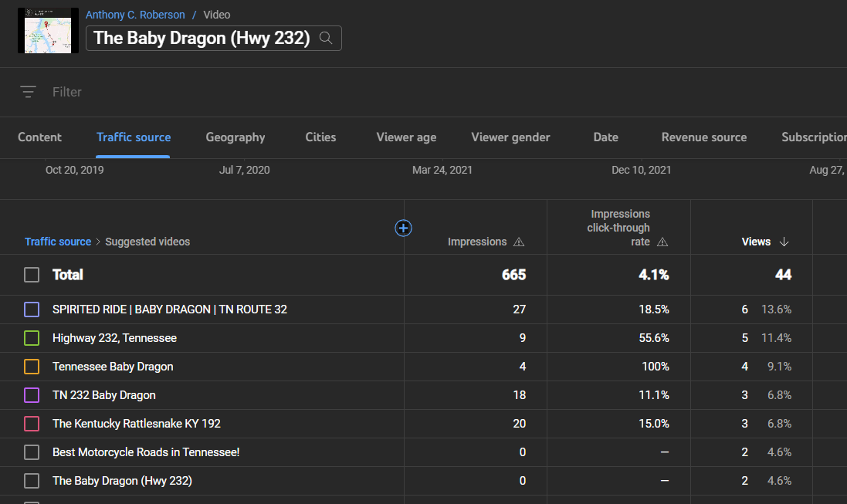
Task: Toggle Views sort direction arrow
Action: point(784,242)
